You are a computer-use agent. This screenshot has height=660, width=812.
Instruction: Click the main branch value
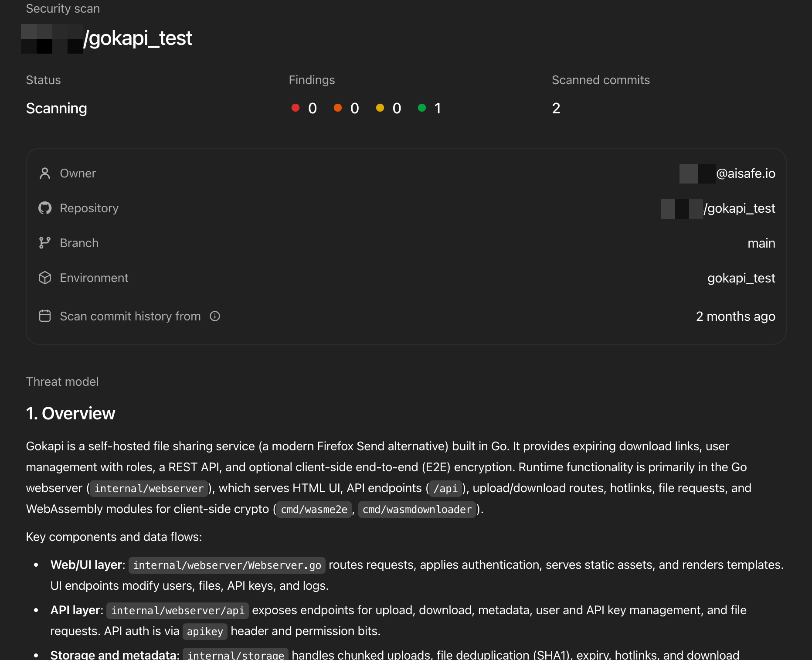pos(761,243)
